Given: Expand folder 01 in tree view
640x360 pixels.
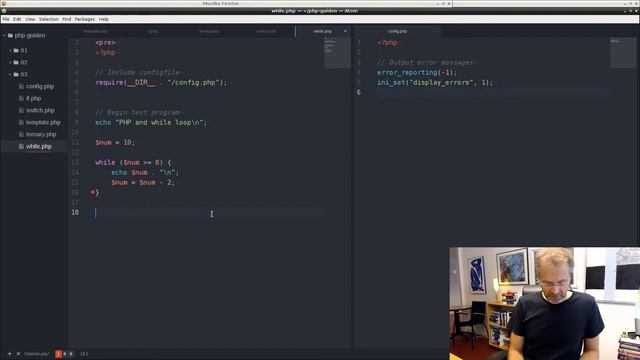Looking at the screenshot, I should click(x=11, y=51).
